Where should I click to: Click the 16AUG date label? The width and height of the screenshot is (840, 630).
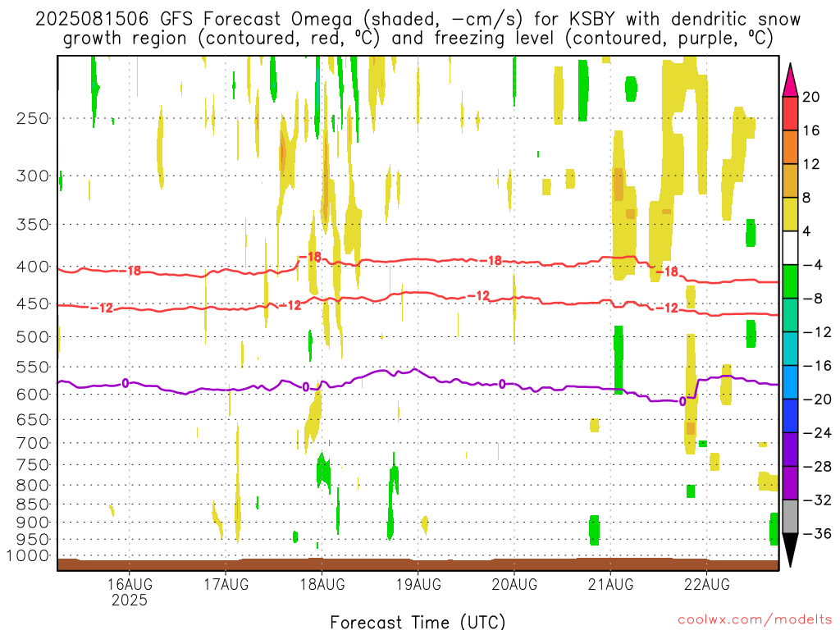129,584
